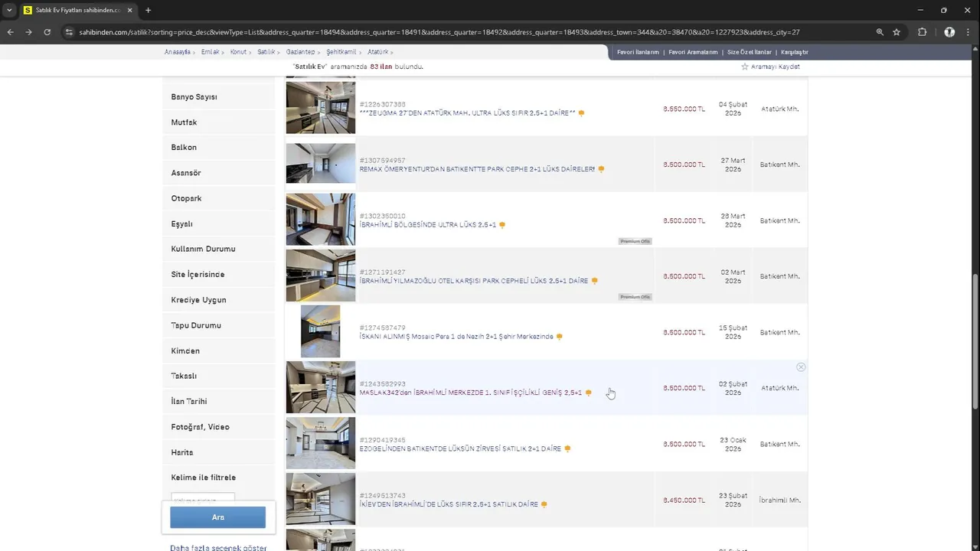Click the star icon beside Aramayı Kaydet

[744, 67]
